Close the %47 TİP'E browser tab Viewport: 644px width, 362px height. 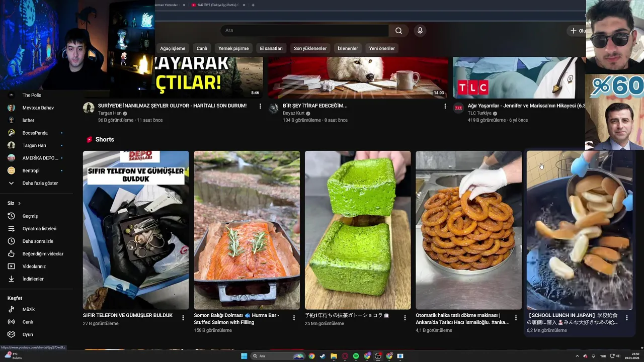[244, 5]
